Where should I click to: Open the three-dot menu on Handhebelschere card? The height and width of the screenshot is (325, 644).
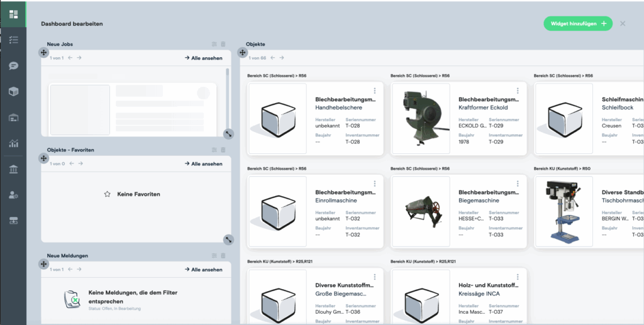point(375,91)
